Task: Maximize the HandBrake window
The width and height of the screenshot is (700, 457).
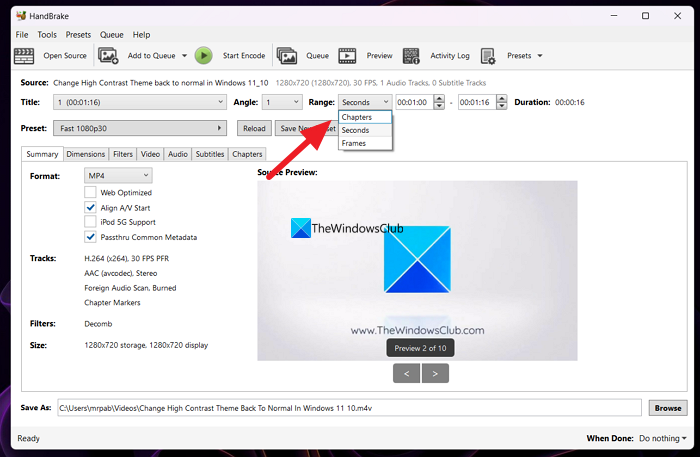Action: point(646,16)
